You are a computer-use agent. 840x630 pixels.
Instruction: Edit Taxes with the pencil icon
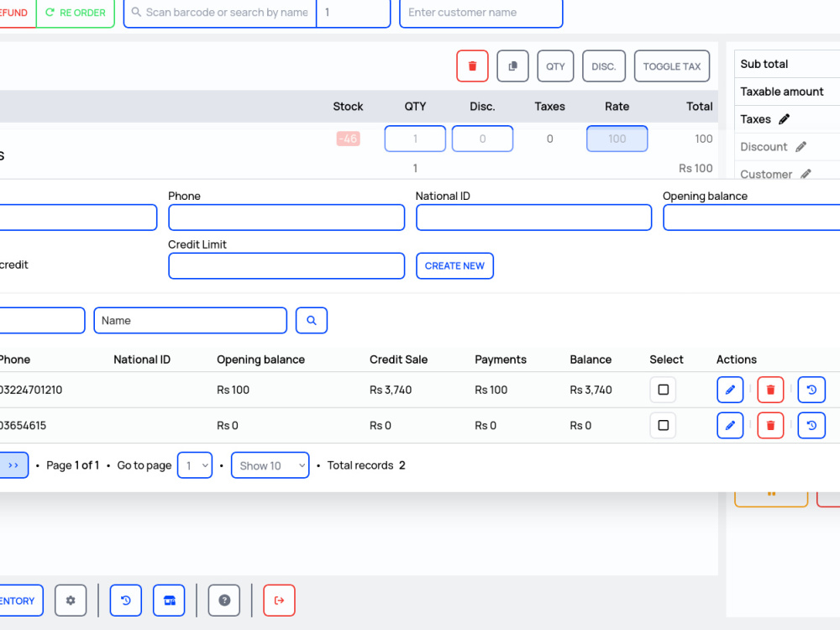pos(784,119)
